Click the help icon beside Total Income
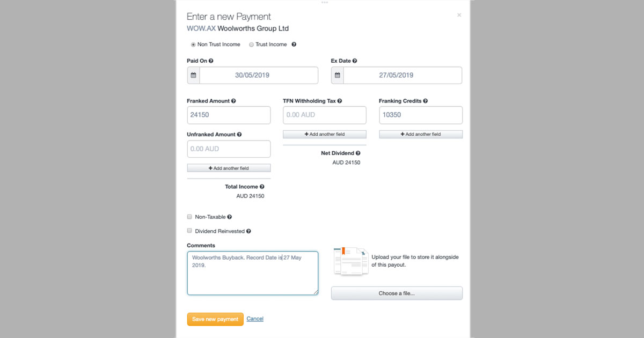Viewport: 644px width, 338px height. [262, 186]
